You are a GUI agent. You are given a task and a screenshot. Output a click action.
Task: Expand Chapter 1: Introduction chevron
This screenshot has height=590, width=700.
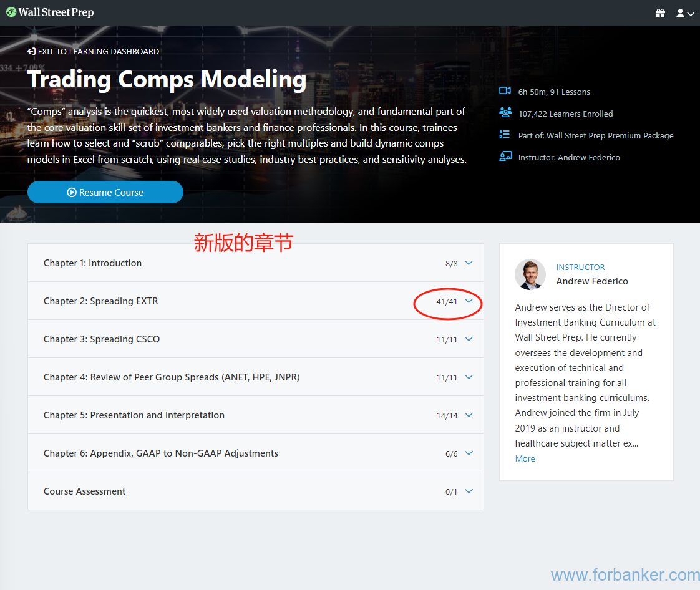(469, 263)
